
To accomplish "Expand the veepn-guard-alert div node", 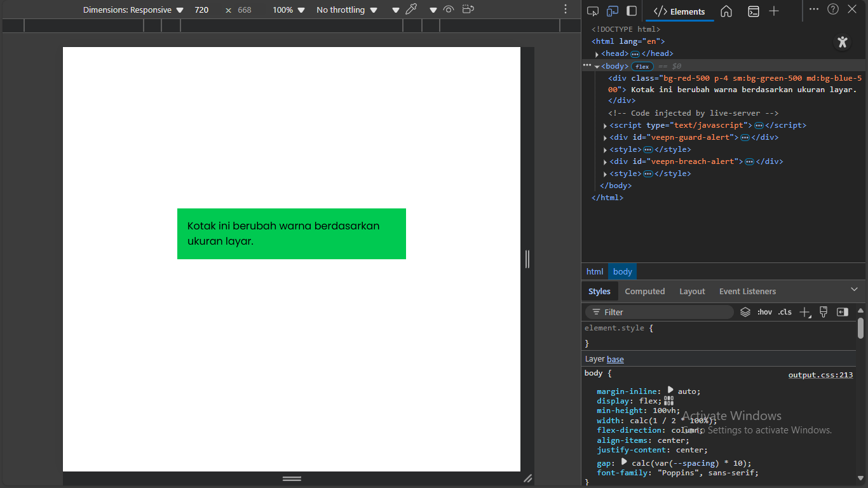I will (x=606, y=138).
